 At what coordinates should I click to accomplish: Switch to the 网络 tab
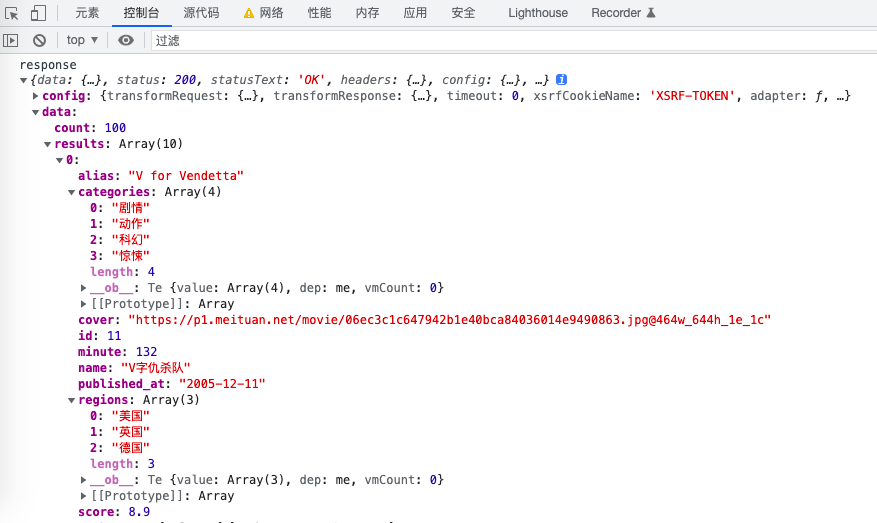point(271,13)
